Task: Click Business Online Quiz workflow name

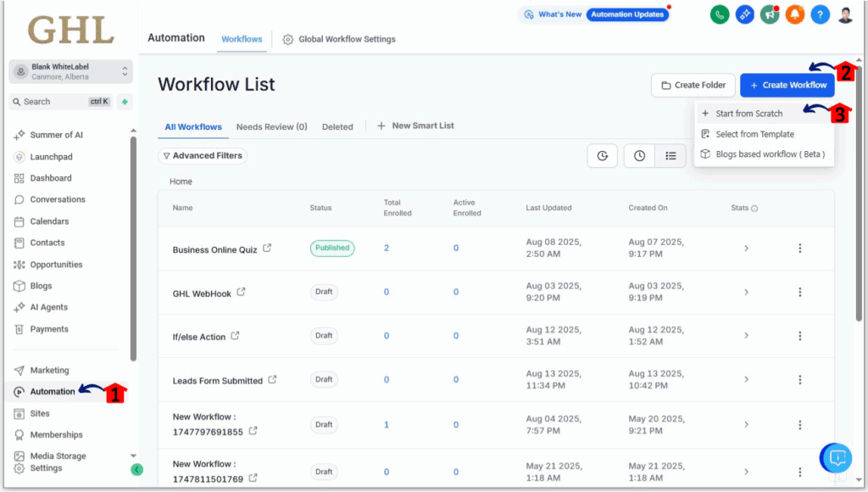Action: click(x=214, y=250)
